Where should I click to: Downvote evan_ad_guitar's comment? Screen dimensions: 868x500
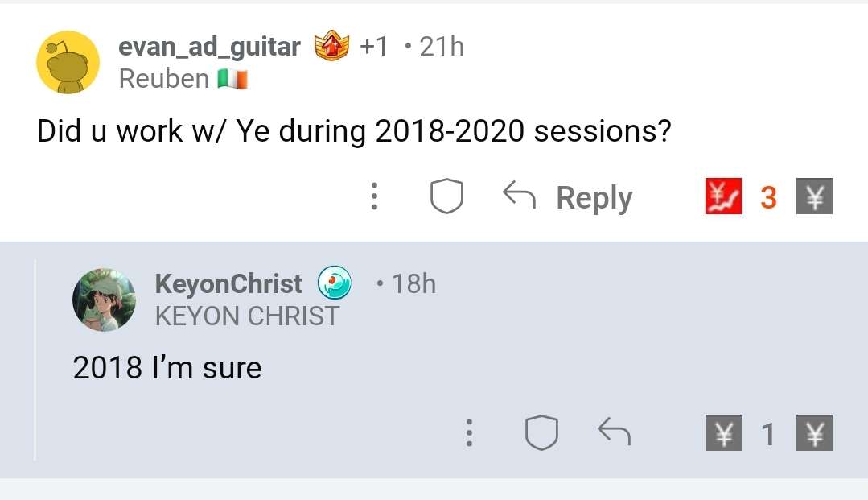[814, 197]
